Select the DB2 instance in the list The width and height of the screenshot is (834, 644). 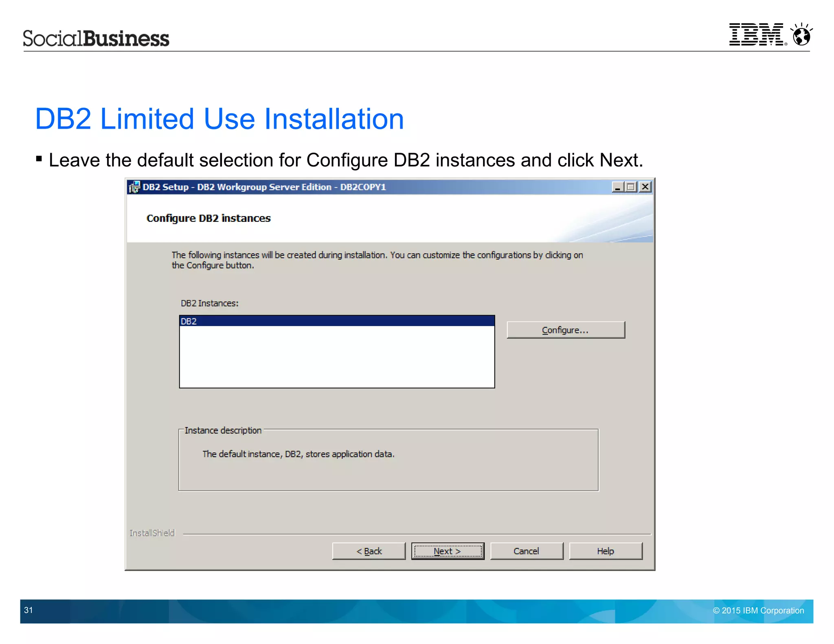337,321
